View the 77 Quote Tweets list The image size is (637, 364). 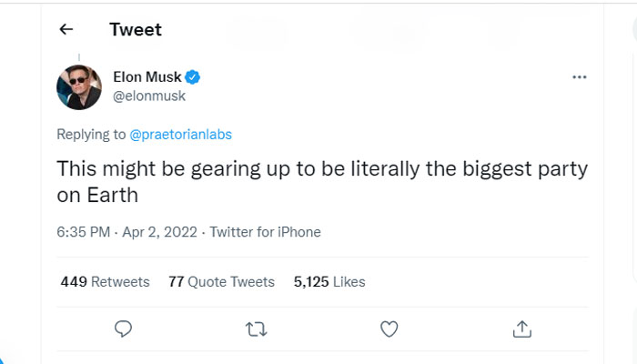pyautogui.click(x=221, y=282)
